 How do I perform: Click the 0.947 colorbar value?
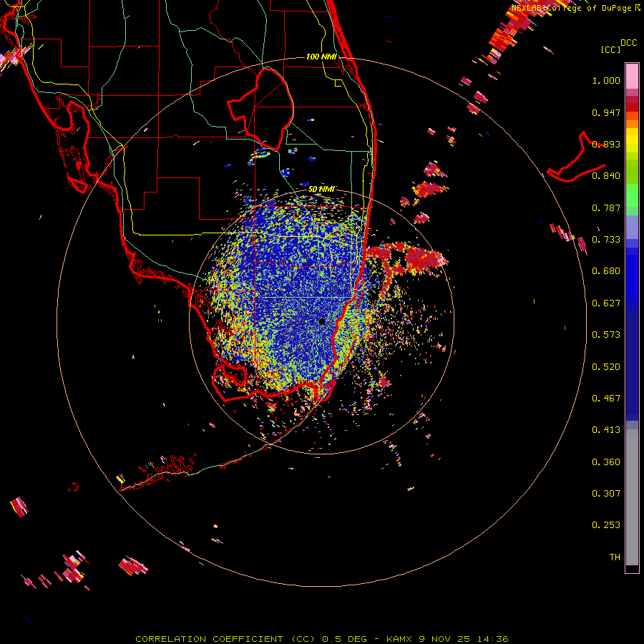[x=606, y=112]
